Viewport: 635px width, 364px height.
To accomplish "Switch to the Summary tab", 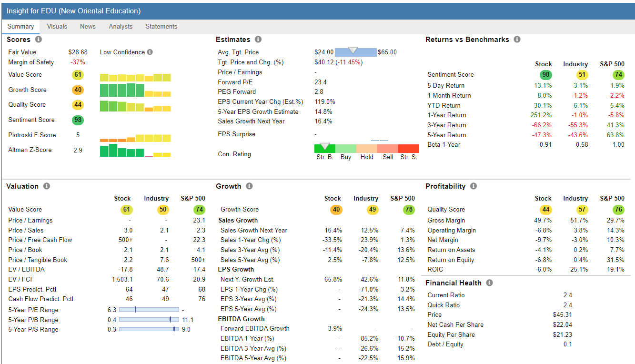I will [20, 27].
